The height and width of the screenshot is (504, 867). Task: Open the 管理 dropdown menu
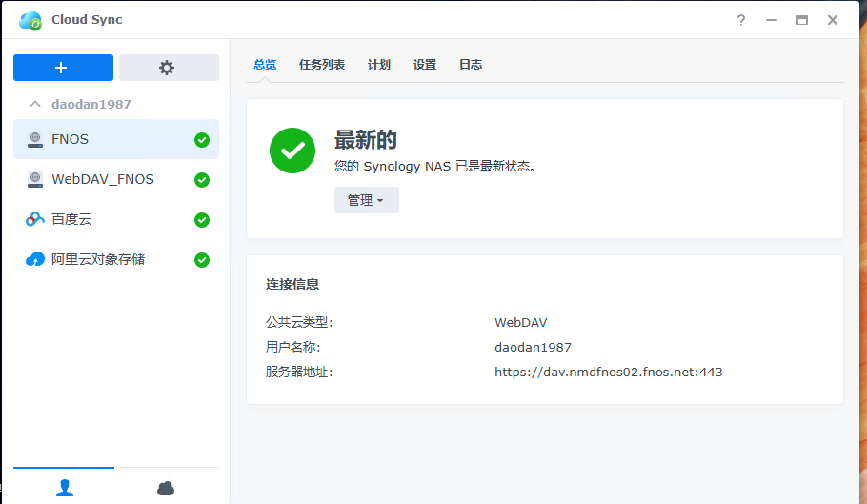367,200
